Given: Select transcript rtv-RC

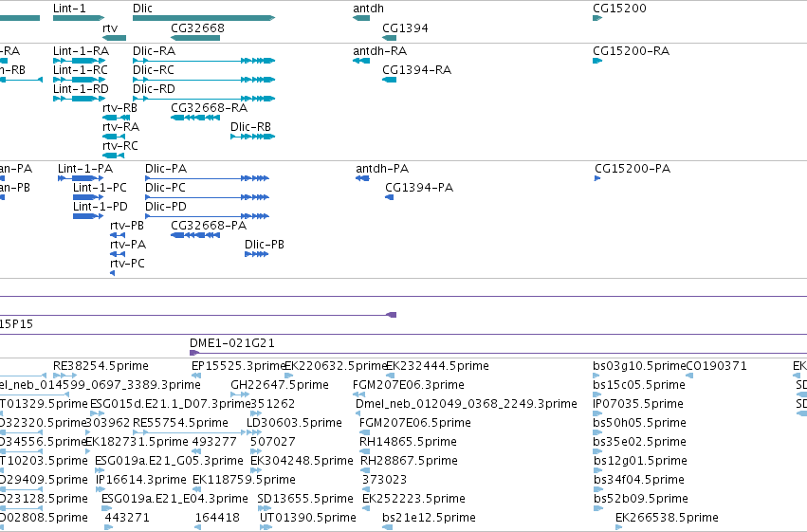Looking at the screenshot, I should 113,156.
